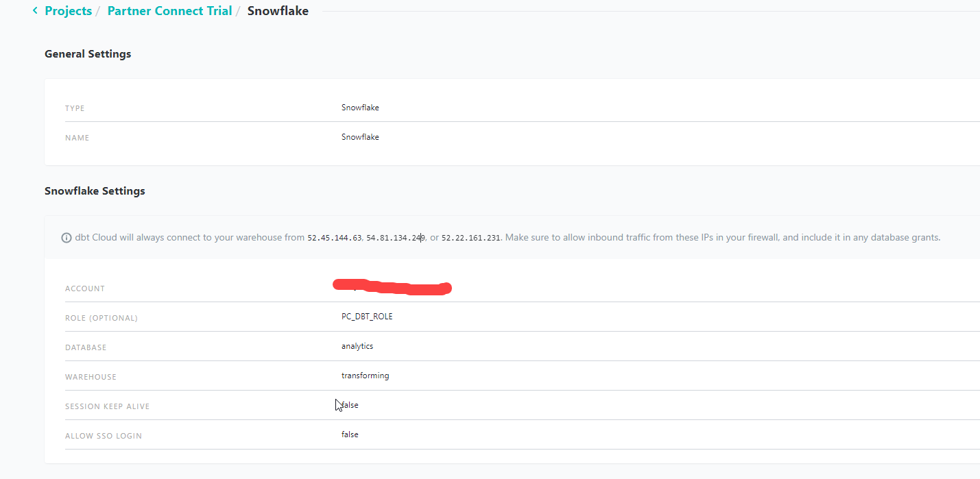Viewport: 980px width, 479px height.
Task: Click the WAREHOUSE field label
Action: pyautogui.click(x=91, y=377)
